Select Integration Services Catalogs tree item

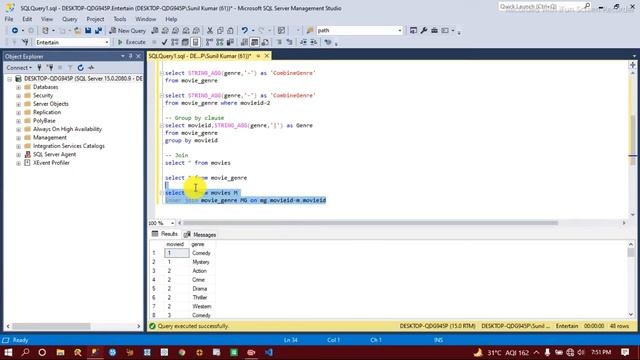click(x=69, y=146)
